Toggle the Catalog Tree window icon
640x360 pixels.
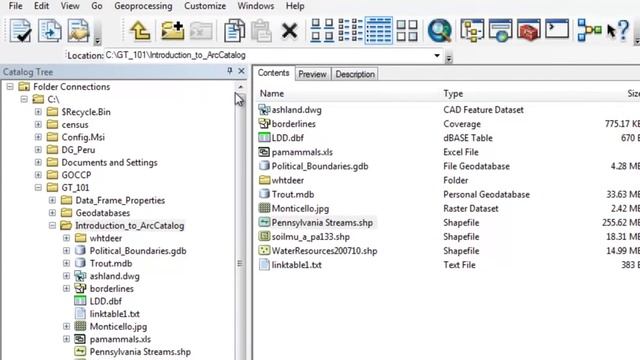[472, 30]
